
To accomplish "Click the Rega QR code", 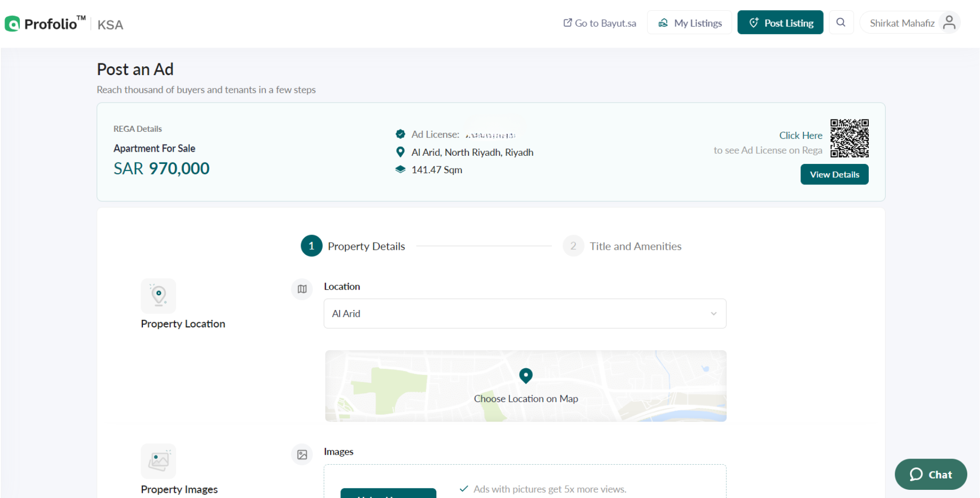I will pos(849,138).
